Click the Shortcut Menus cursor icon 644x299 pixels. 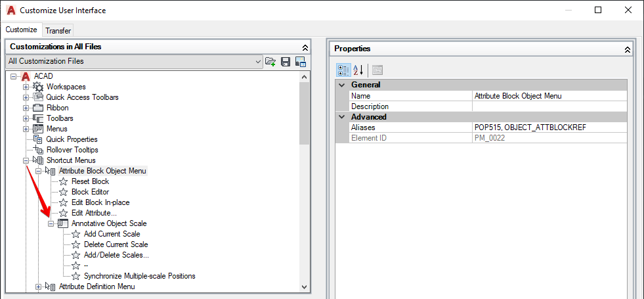point(38,160)
